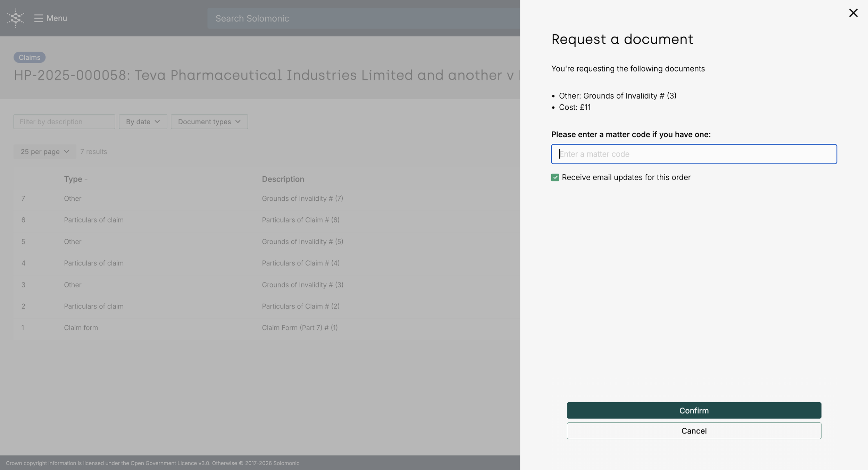This screenshot has width=868, height=470.
Task: Close the request document panel
Action: (853, 13)
